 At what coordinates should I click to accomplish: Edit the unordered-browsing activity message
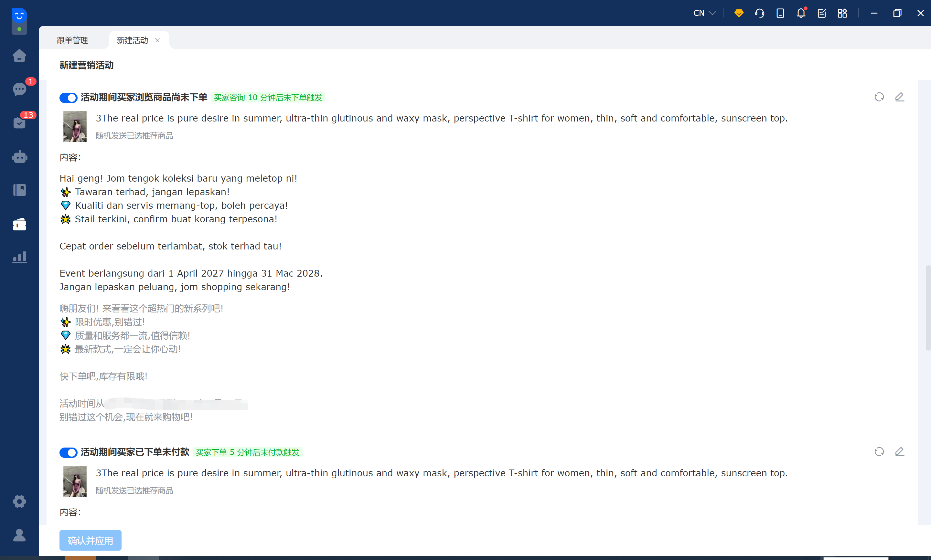point(899,97)
